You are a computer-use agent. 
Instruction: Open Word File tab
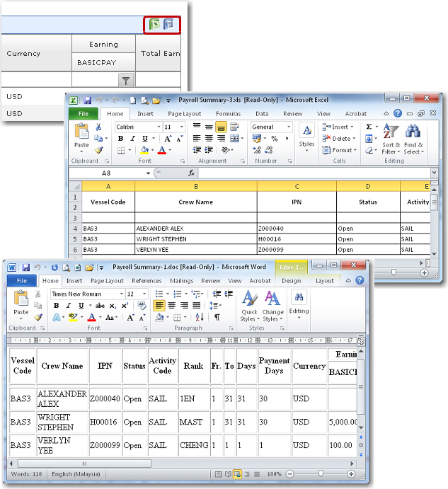(x=22, y=281)
